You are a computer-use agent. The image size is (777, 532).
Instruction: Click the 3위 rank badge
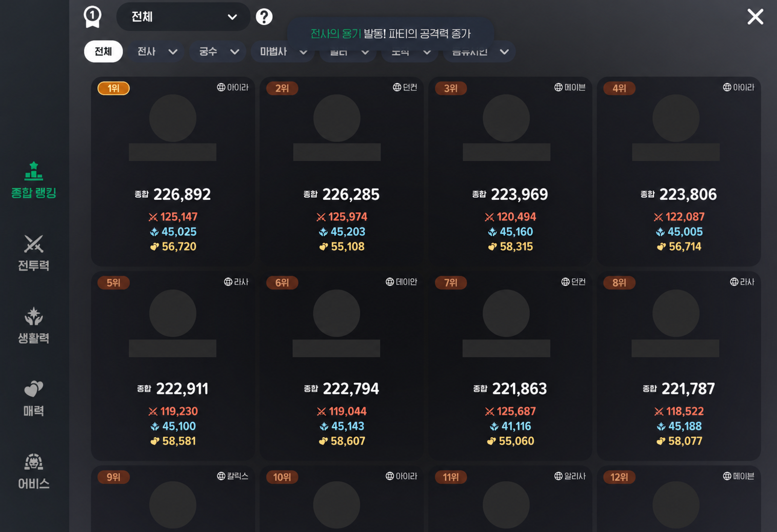click(451, 88)
